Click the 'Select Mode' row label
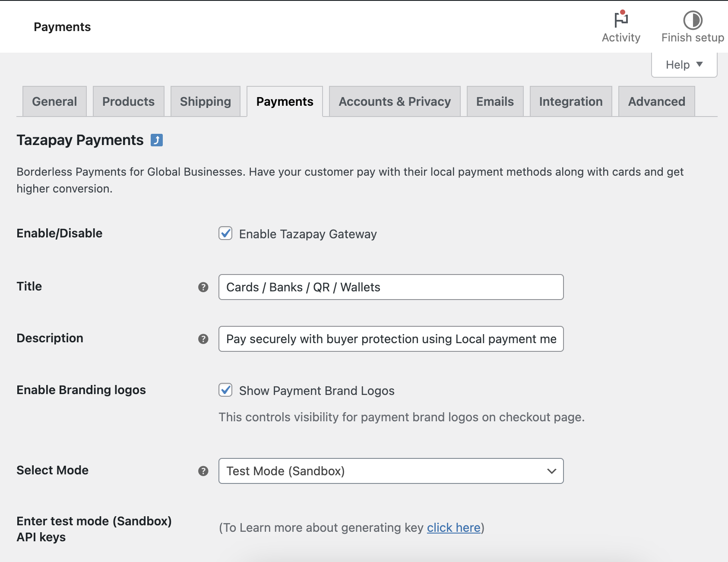The image size is (728, 562). coord(52,470)
